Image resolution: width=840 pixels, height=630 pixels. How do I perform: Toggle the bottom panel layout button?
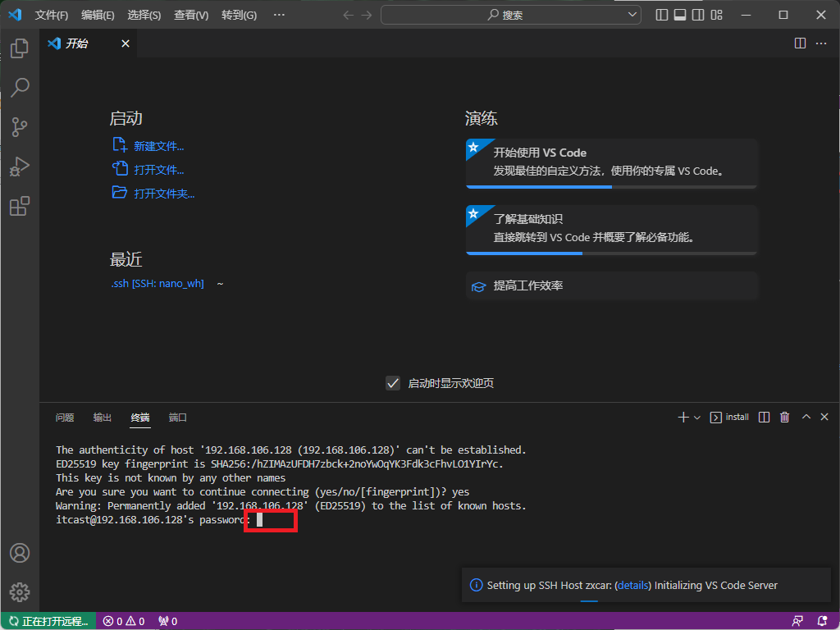[680, 15]
